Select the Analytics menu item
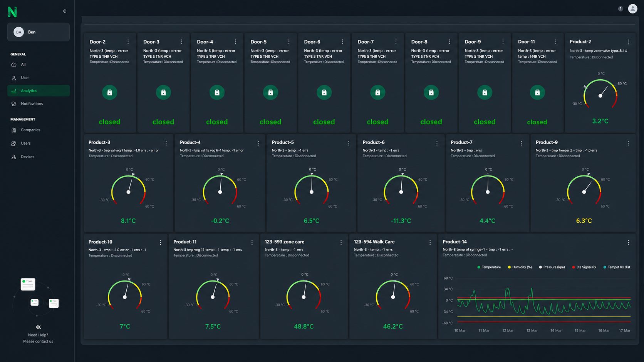644x362 pixels. tap(39, 91)
